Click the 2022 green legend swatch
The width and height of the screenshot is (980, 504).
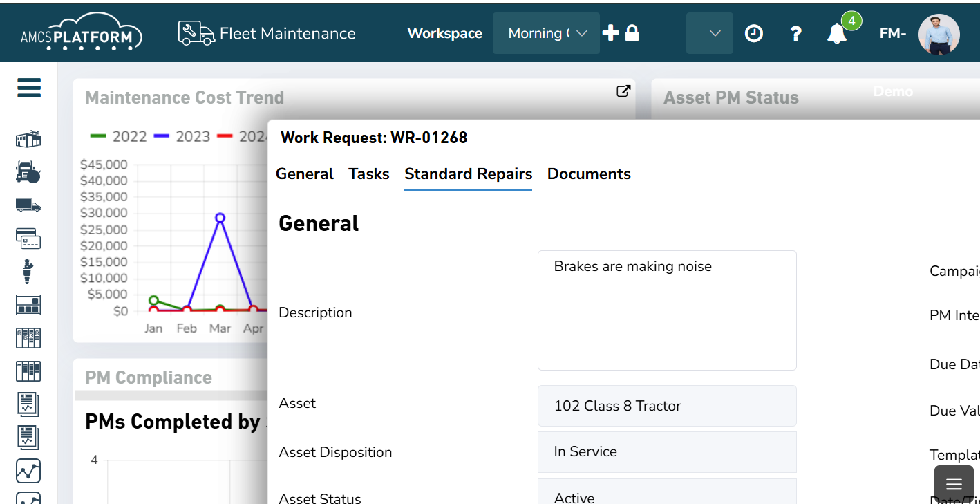tap(97, 136)
